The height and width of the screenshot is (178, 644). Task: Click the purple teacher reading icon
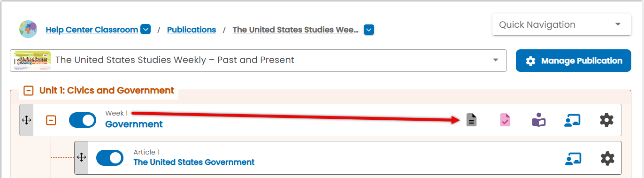point(539,120)
